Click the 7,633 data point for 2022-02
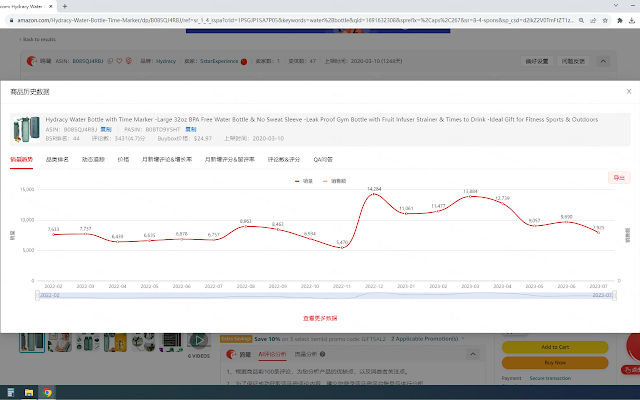This screenshot has width=640, height=400. 53,234
